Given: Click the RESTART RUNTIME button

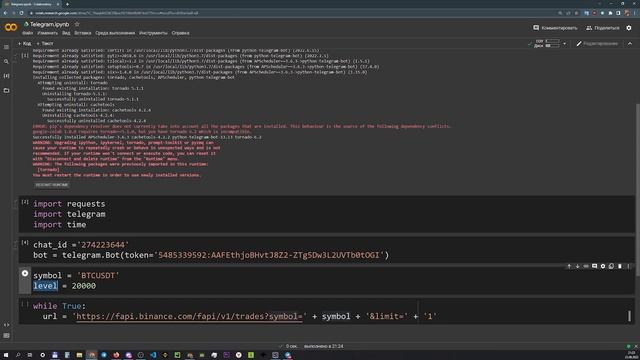Looking at the screenshot, I should [51, 185].
